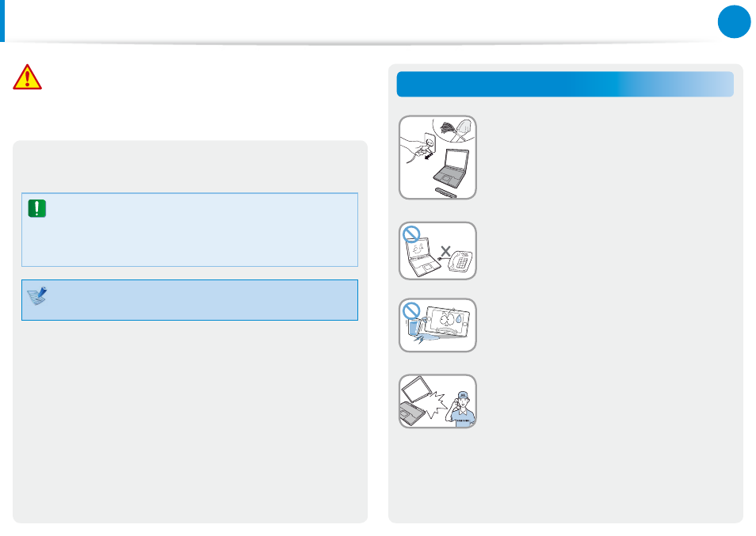This screenshot has height=536, width=756.
Task: Click the blue gradient header bar
Action: pos(565,84)
